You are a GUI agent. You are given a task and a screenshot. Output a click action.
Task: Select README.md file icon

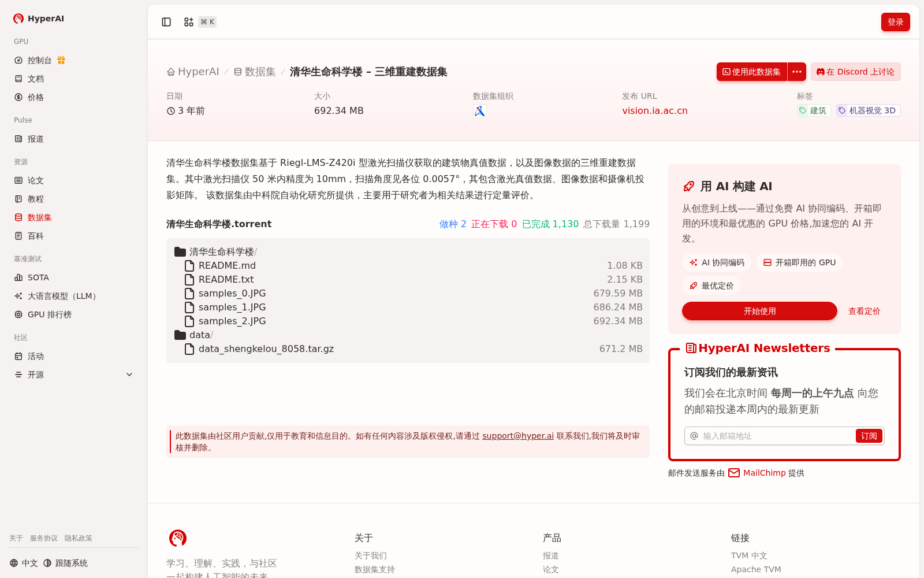(189, 266)
